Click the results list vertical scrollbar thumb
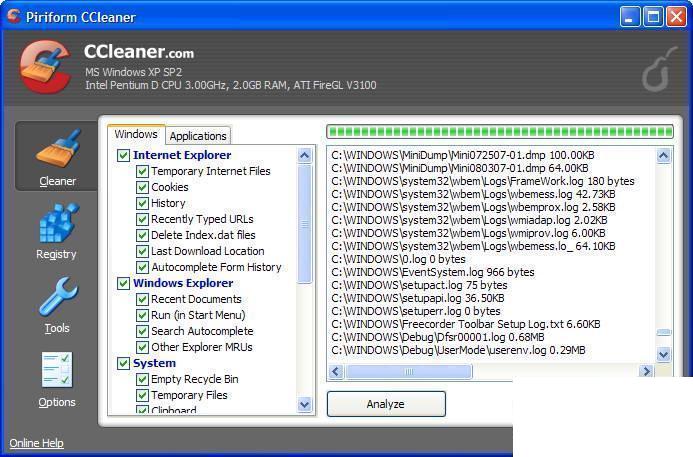Screen dimensions: 693x457 663,332
